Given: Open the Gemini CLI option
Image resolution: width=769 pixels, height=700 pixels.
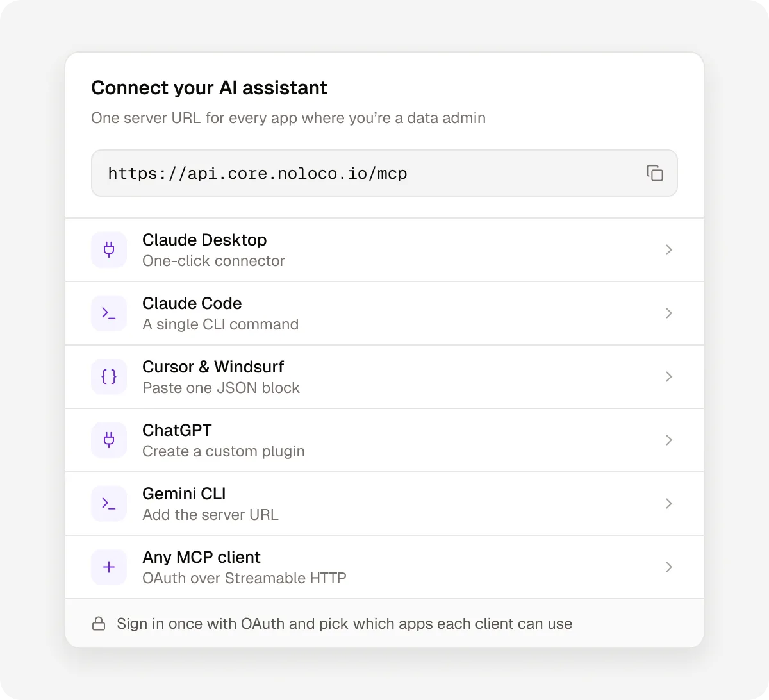Looking at the screenshot, I should tap(384, 504).
